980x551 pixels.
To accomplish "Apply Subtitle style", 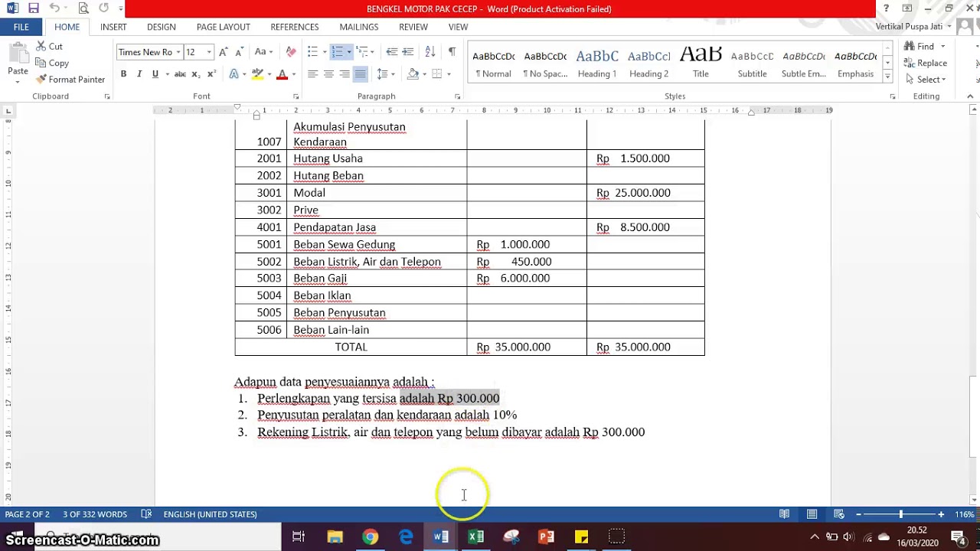I will click(753, 63).
